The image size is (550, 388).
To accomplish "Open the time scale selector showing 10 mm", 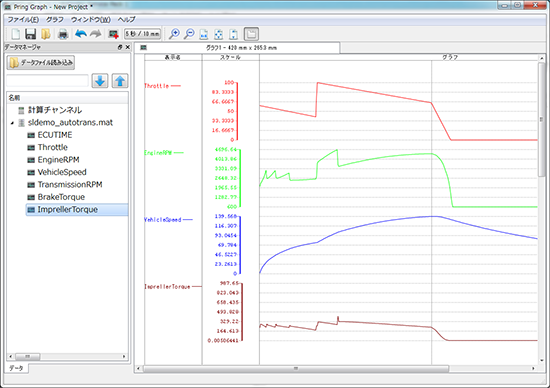I will coord(143,34).
